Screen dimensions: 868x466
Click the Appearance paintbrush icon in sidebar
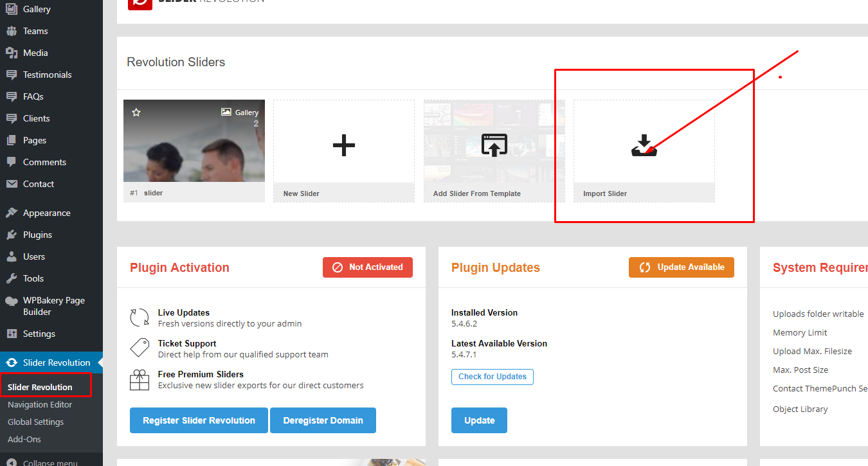pos(12,213)
